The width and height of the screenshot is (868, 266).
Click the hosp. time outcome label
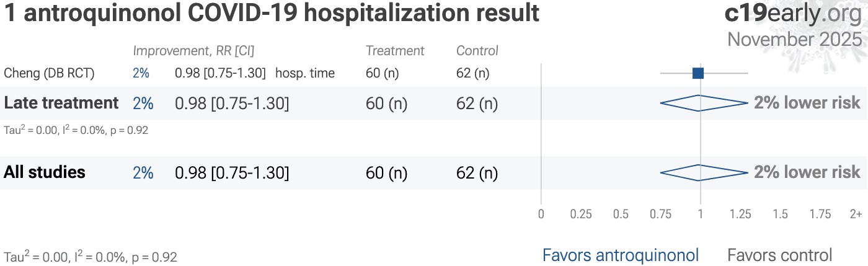point(305,73)
